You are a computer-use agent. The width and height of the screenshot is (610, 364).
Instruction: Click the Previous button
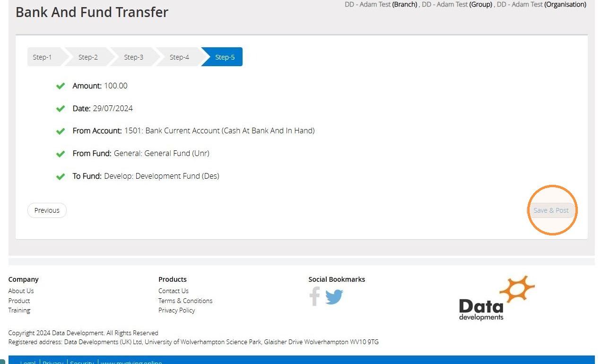click(47, 210)
